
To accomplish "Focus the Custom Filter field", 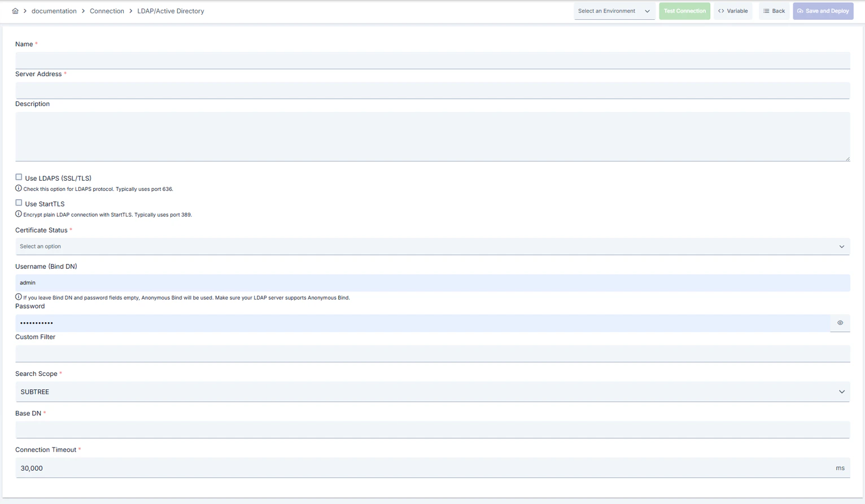I will [432, 354].
